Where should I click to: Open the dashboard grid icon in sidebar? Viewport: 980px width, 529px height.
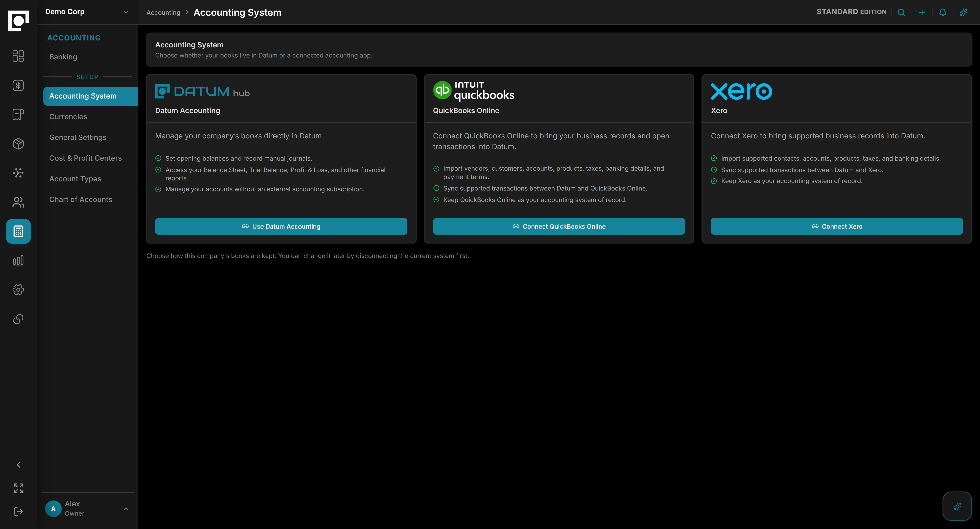point(18,56)
